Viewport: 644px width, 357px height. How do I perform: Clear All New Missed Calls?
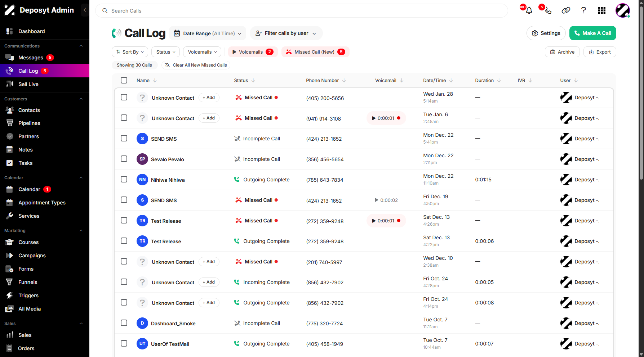point(196,65)
